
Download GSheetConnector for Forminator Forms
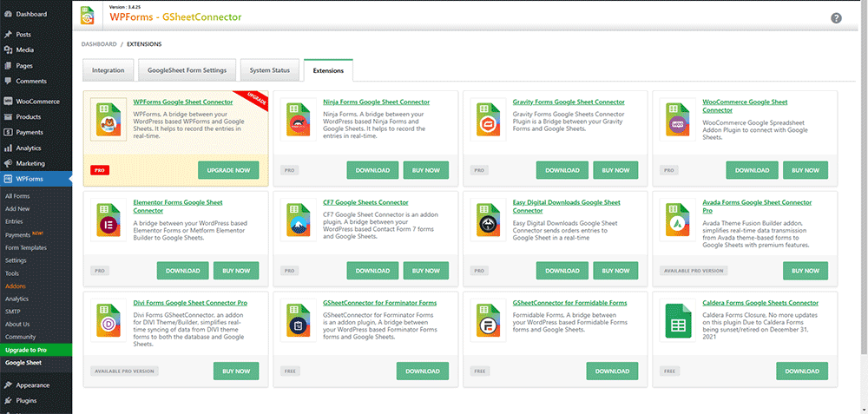(423, 371)
